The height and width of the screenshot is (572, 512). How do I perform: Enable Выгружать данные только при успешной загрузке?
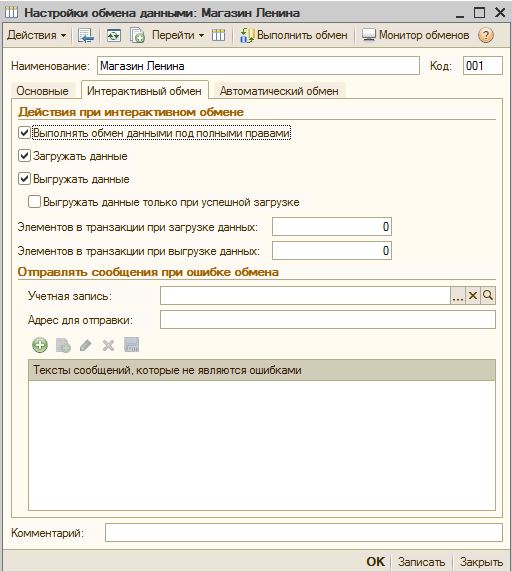[x=34, y=202]
